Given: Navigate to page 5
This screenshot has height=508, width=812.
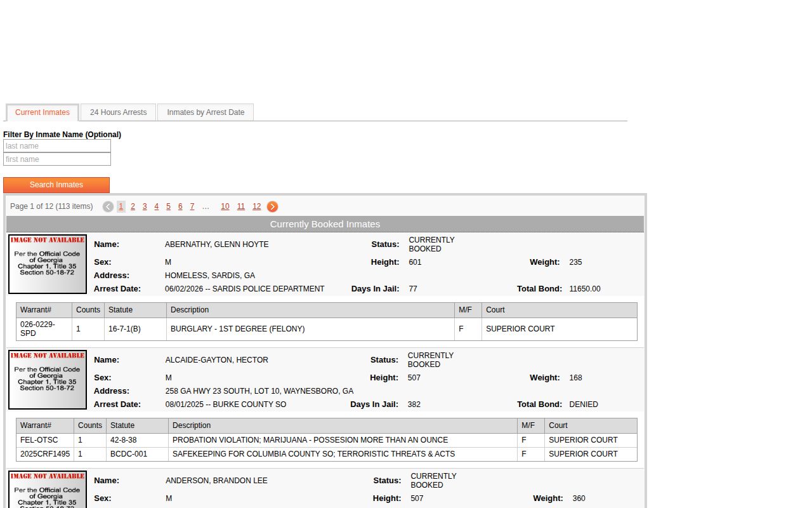Looking at the screenshot, I should pyautogui.click(x=168, y=206).
